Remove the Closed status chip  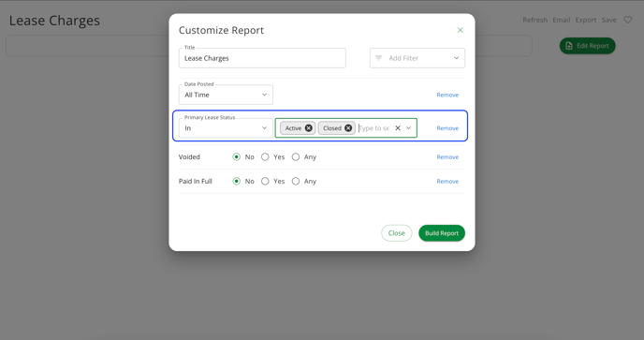348,128
